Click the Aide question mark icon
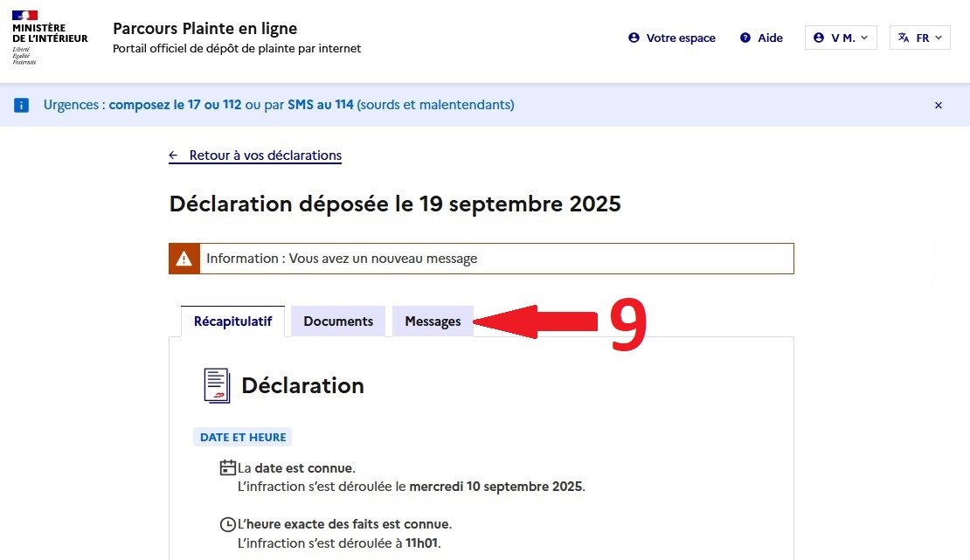 745,38
